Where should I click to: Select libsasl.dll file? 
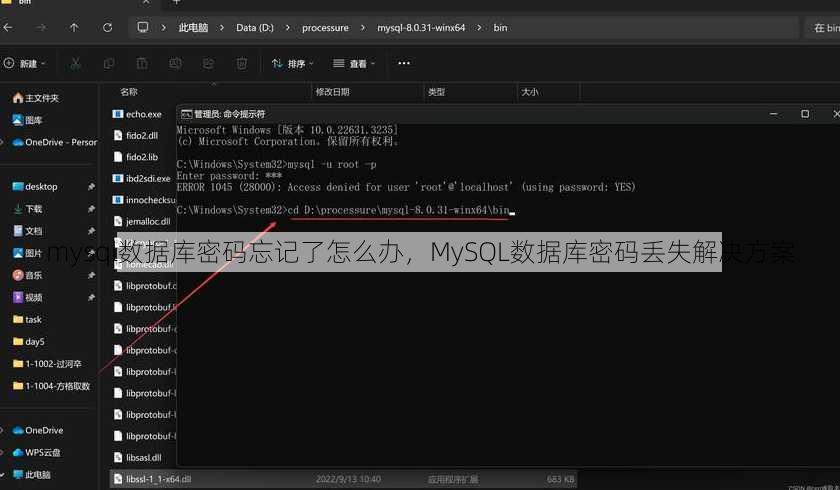pyautogui.click(x=137, y=457)
